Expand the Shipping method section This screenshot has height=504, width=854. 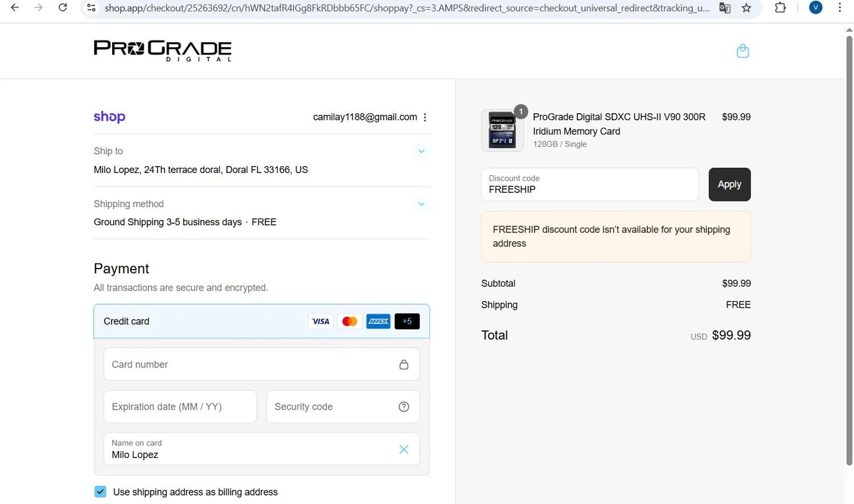pos(421,204)
